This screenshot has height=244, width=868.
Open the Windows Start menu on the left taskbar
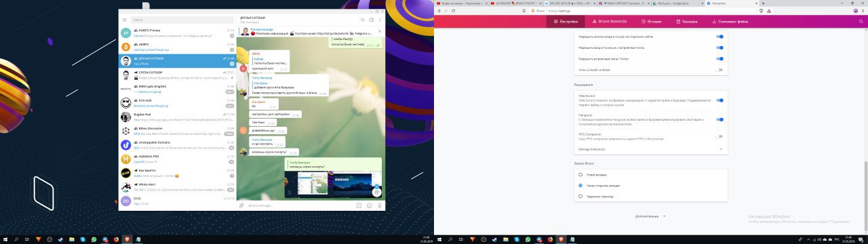coord(5,239)
